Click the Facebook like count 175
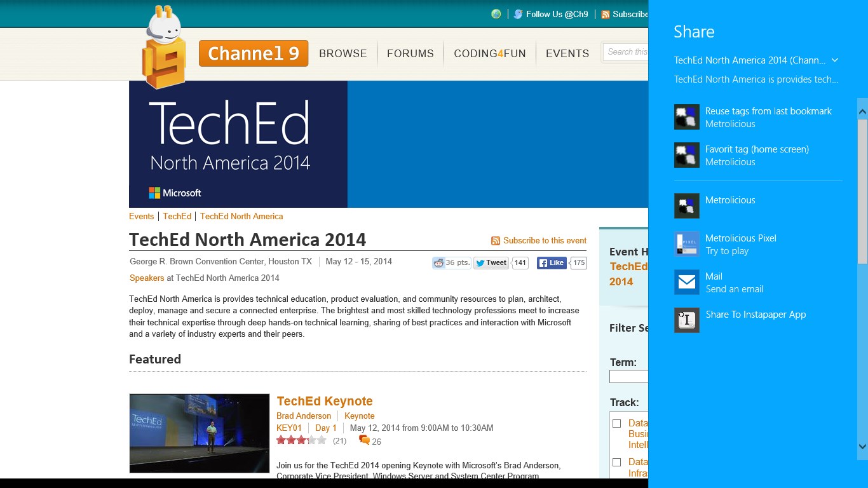Screen dimensions: 868x488 coord(578,263)
